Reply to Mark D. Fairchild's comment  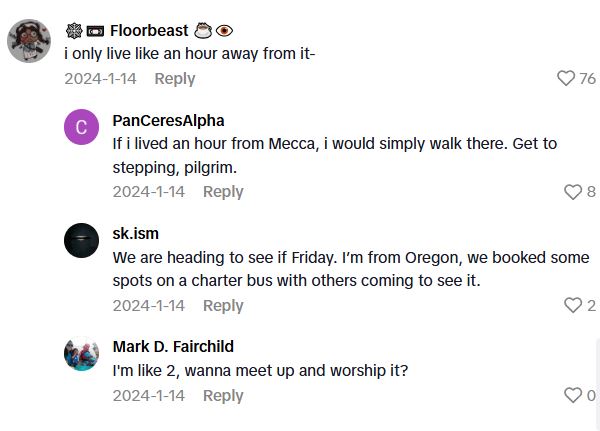point(223,396)
